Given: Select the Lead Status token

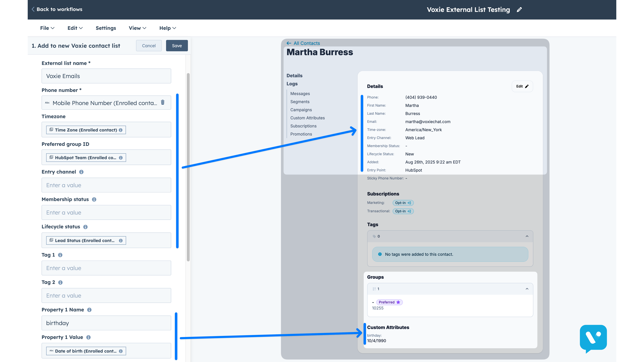Looking at the screenshot, I should 86,241.
